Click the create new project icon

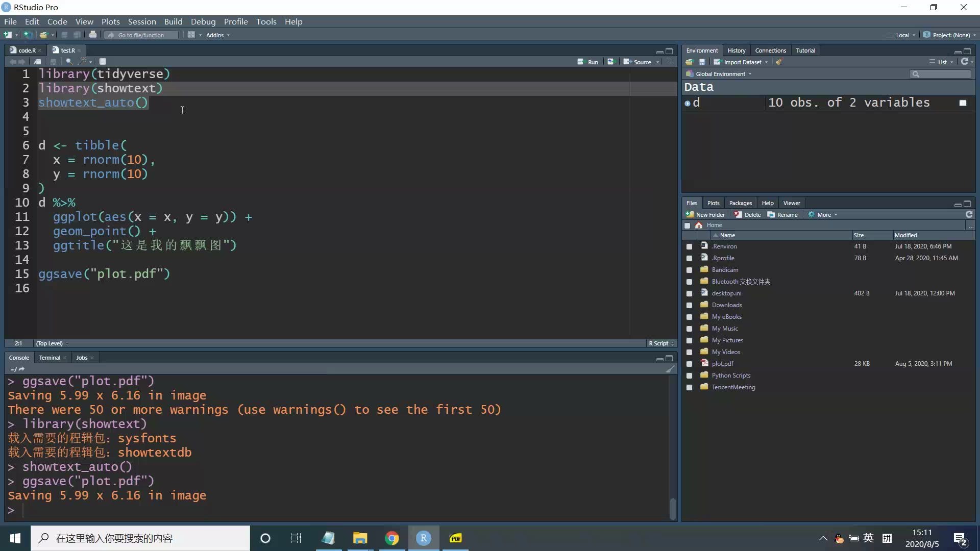[x=28, y=35]
